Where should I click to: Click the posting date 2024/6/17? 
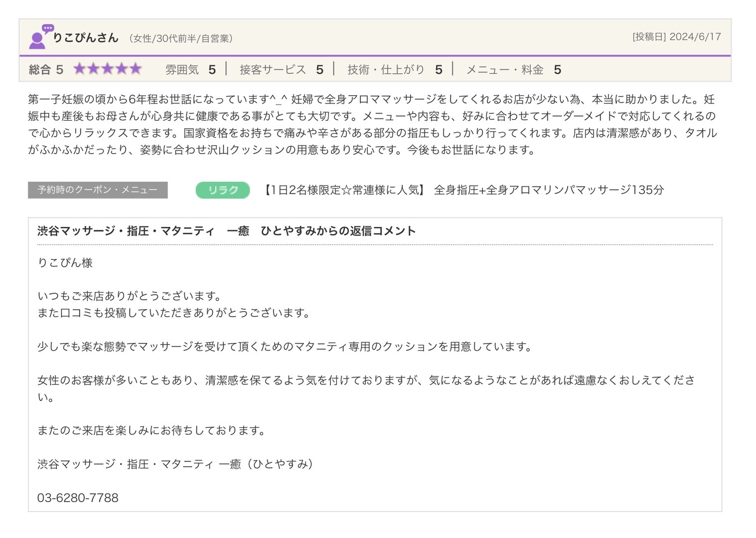coord(695,36)
